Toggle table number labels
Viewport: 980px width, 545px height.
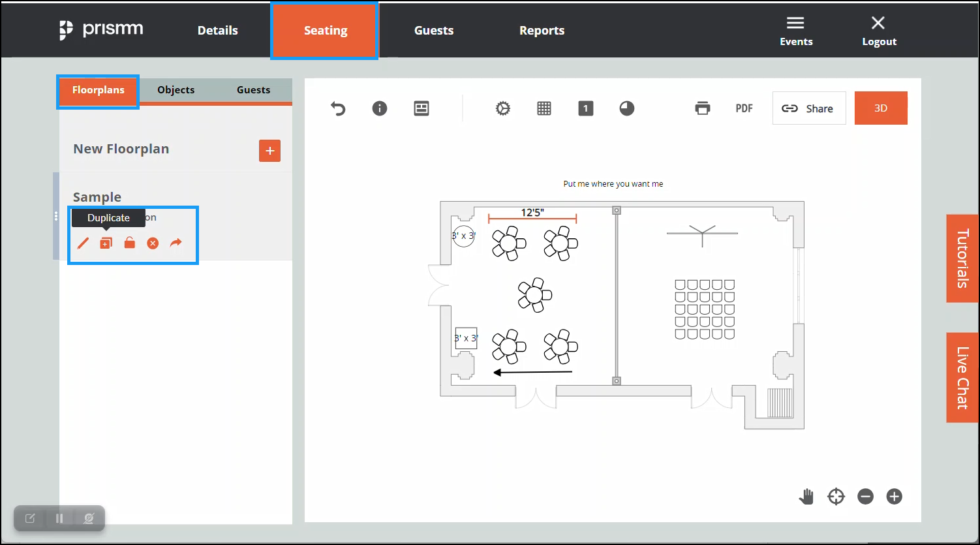tap(585, 108)
